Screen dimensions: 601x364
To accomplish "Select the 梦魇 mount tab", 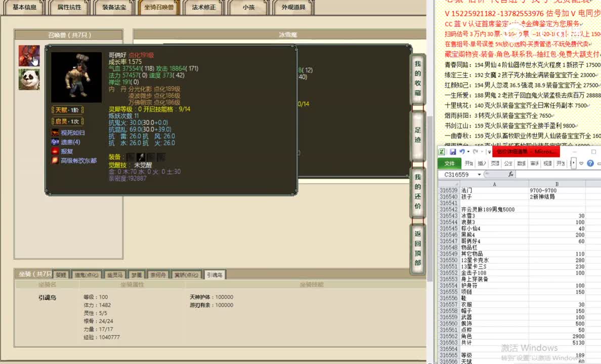I will (137, 275).
